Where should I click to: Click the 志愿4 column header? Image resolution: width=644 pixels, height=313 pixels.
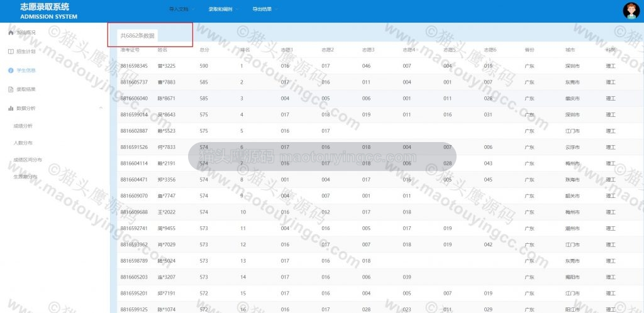pyautogui.click(x=409, y=50)
